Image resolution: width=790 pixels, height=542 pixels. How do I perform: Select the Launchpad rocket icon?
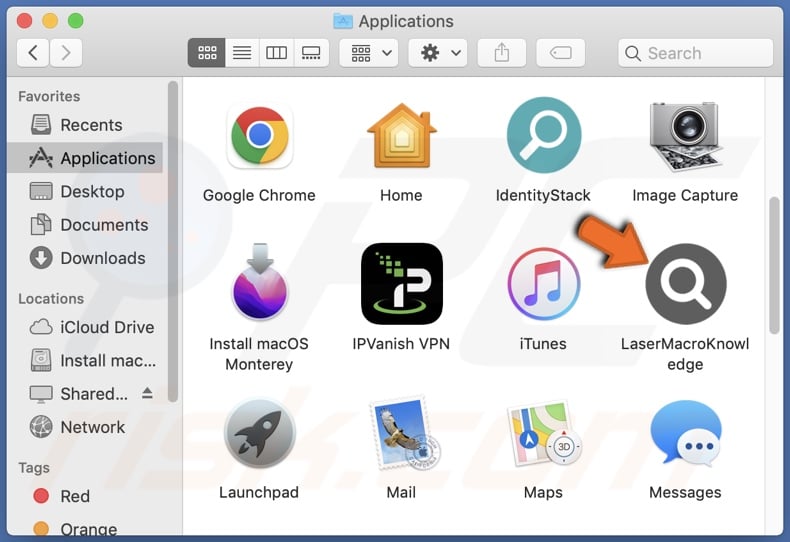click(x=259, y=433)
